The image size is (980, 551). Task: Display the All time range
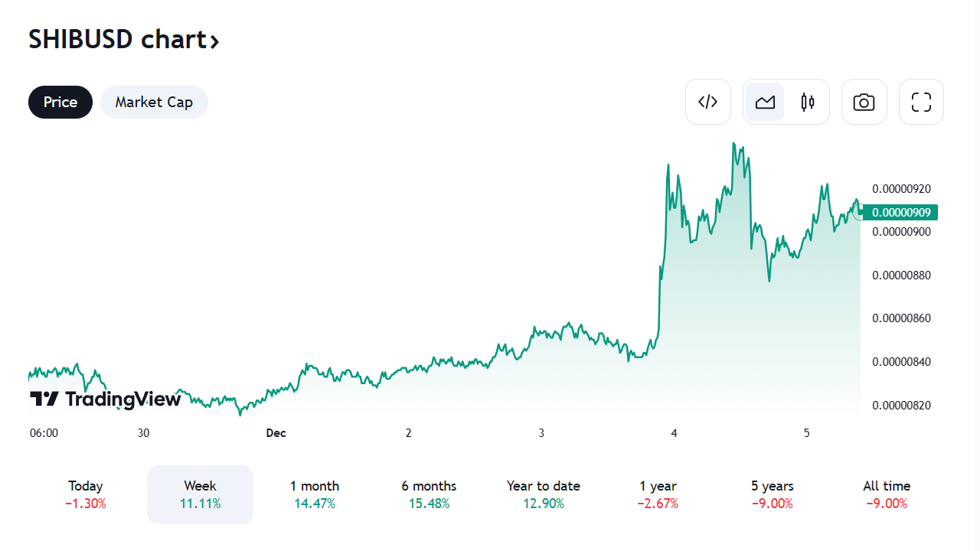(887, 494)
